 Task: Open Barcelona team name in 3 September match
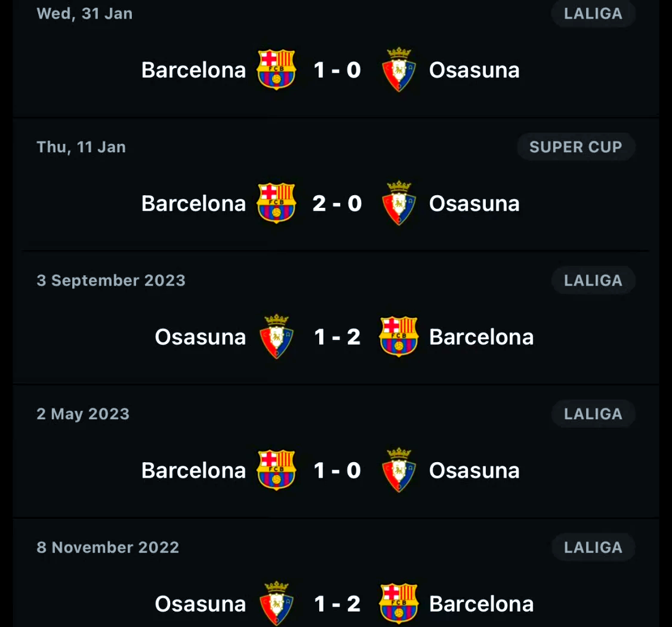point(481,337)
